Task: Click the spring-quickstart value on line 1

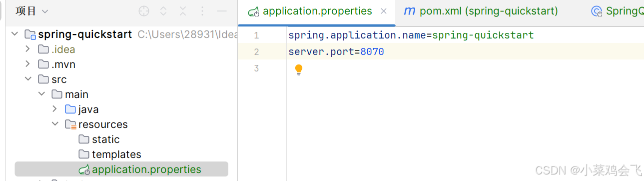Action: pyautogui.click(x=483, y=35)
